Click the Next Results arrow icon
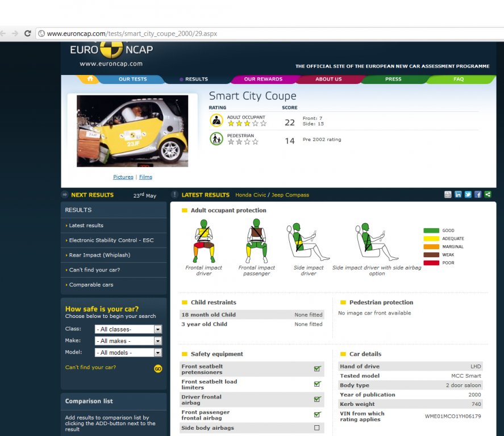Screen dimensions: 504x436 [65, 194]
